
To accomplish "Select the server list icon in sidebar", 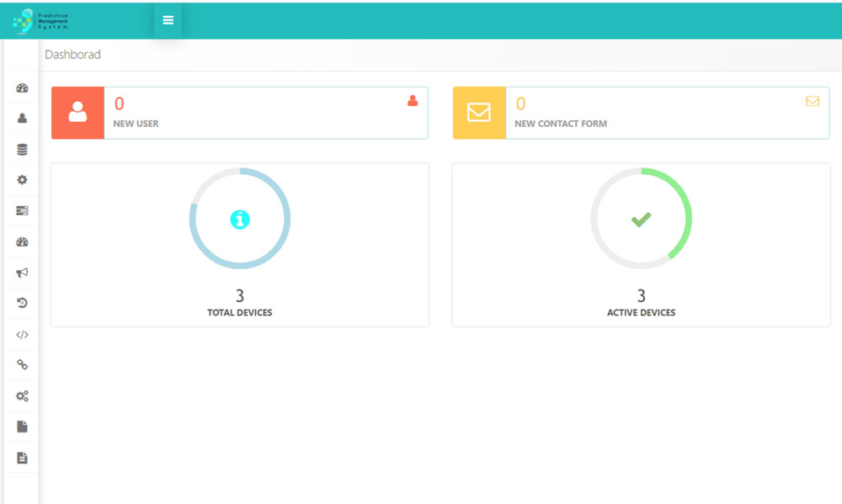I will point(21,210).
